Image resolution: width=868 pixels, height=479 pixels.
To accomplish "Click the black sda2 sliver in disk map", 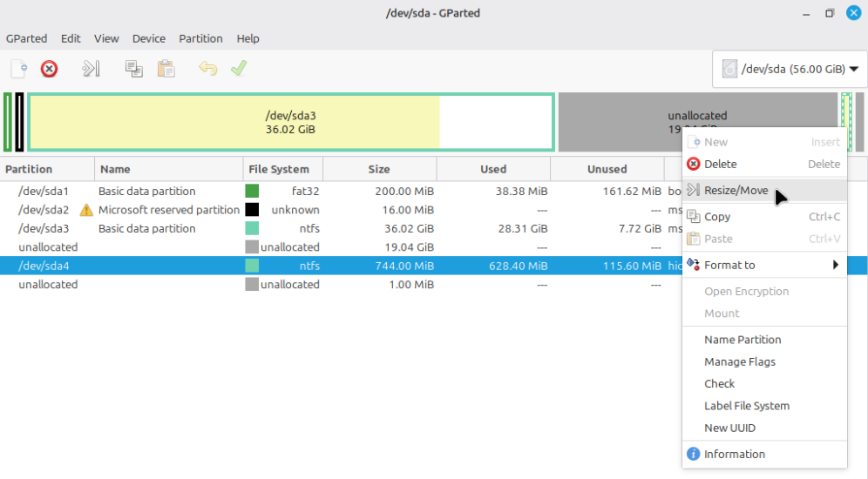I will coord(19,122).
